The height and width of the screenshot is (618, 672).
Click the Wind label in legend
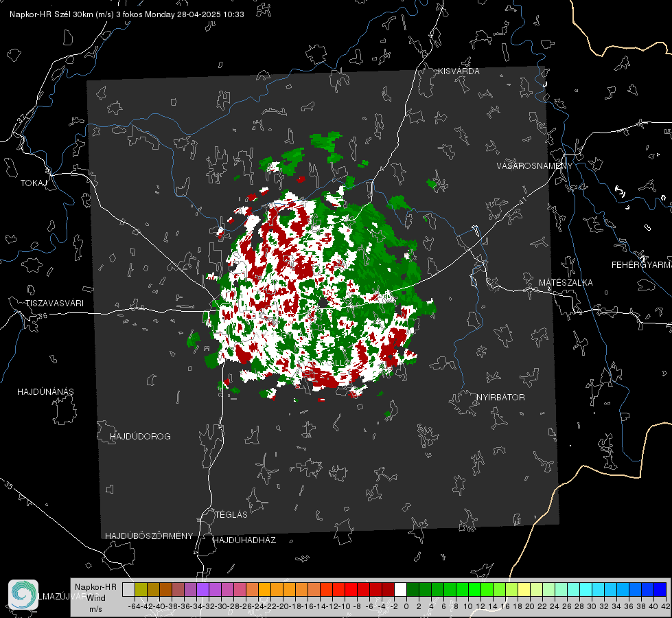coord(96,597)
